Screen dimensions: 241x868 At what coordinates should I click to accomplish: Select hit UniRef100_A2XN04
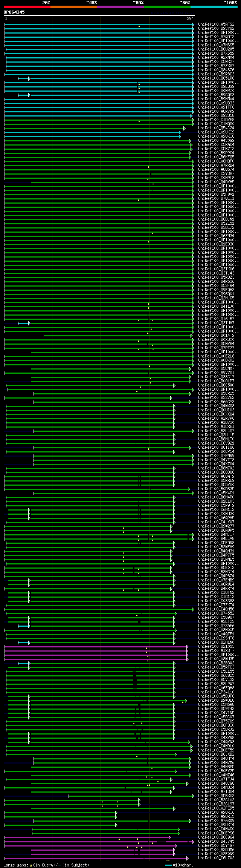216,57
